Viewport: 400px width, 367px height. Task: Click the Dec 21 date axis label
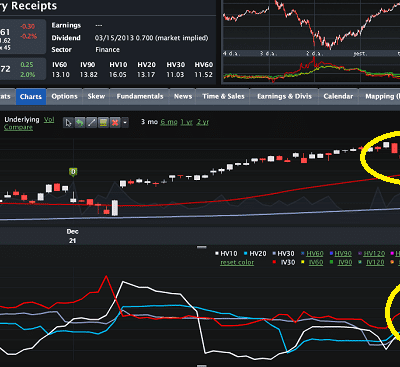pos(72,236)
